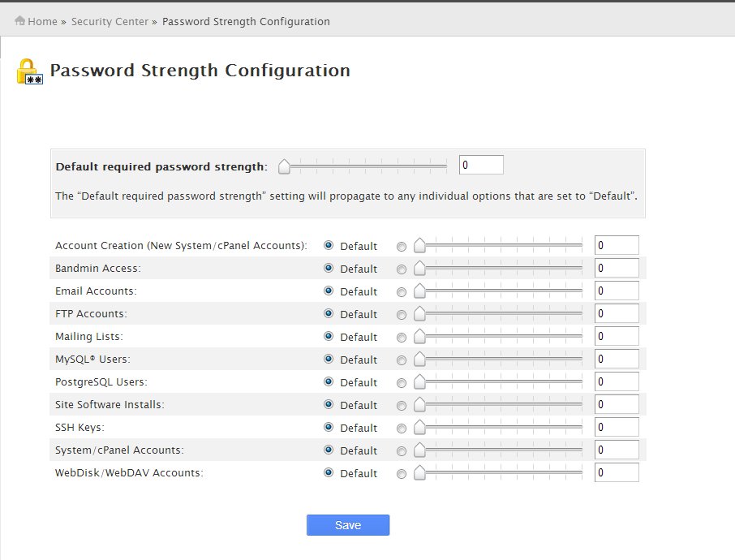Select custom radio for Site Software Installs

pyautogui.click(x=402, y=406)
